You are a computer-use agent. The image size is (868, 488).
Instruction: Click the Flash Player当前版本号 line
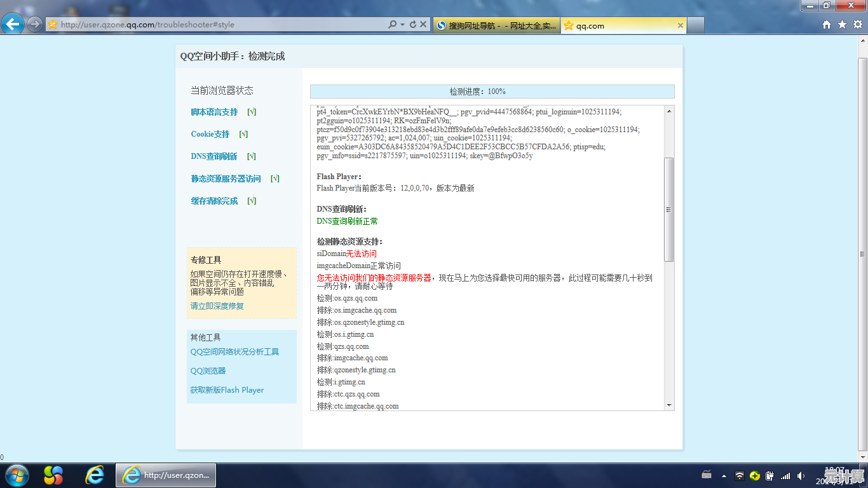395,188
